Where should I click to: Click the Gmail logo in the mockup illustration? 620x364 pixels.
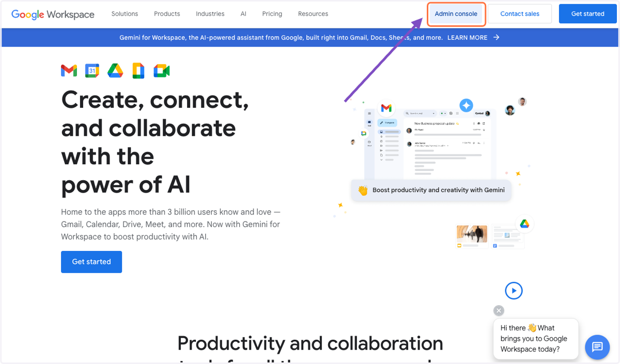[x=386, y=108]
